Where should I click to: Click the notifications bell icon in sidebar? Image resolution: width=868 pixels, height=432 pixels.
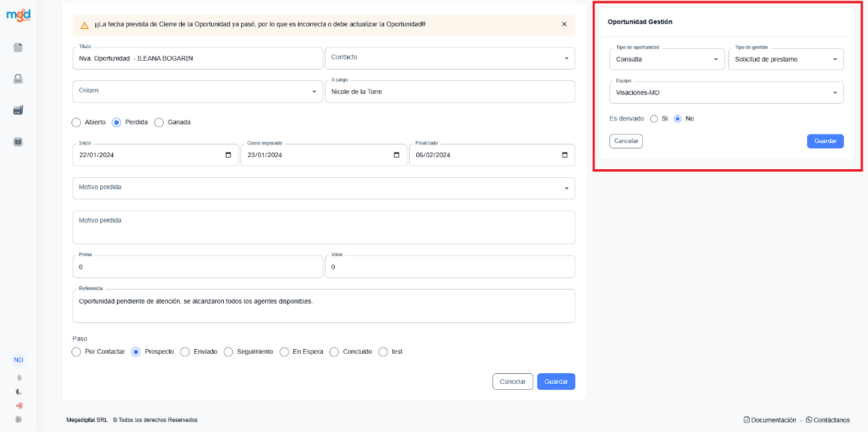(19, 378)
